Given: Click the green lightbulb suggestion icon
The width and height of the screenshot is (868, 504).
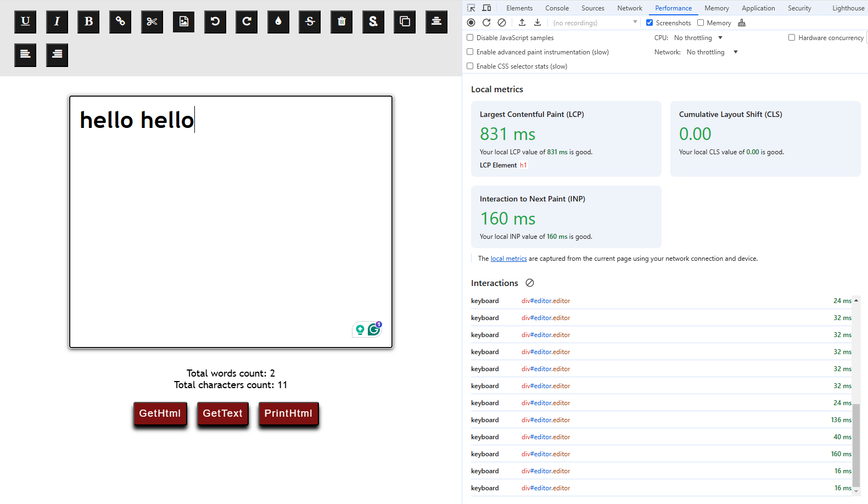Looking at the screenshot, I should 360,329.
